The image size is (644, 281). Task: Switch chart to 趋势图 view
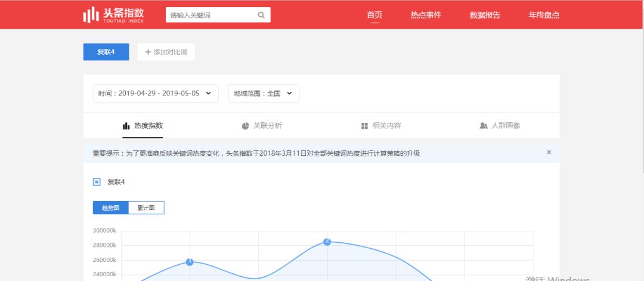tap(110, 208)
